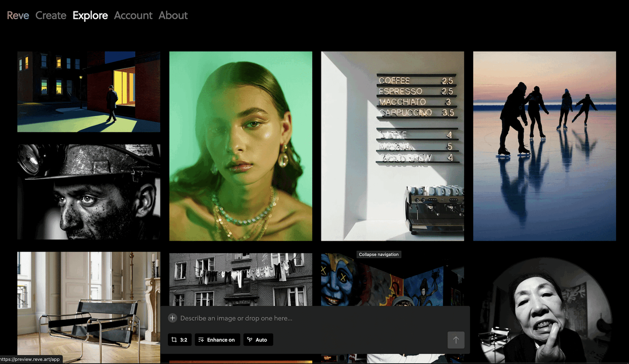The image size is (629, 364).
Task: Click the upward arrow submit button
Action: [x=456, y=340]
